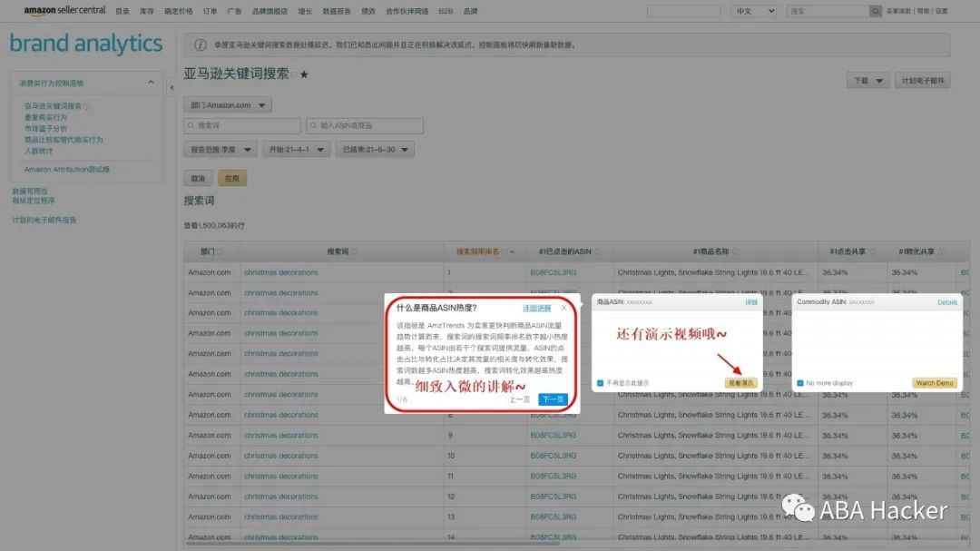Open the 详情 link on 商品ASIN card
Image resolution: width=980 pixels, height=551 pixels.
tap(750, 302)
